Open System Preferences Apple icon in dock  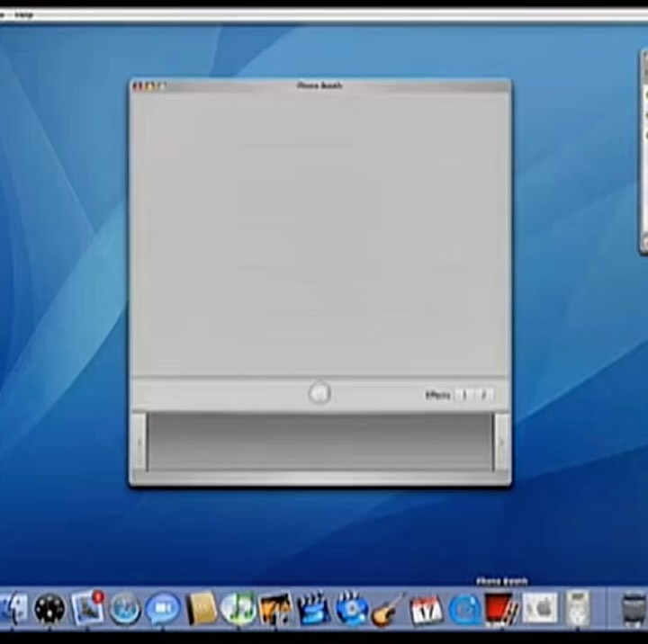click(540, 610)
